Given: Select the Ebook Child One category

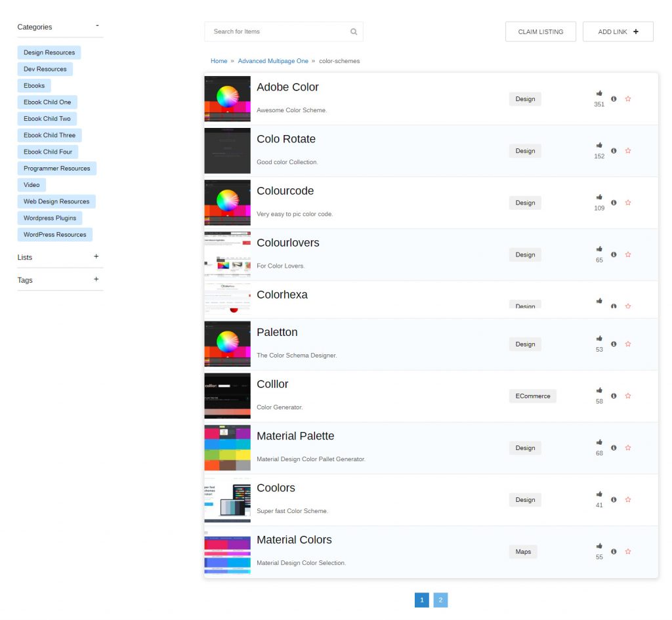Looking at the screenshot, I should click(47, 102).
